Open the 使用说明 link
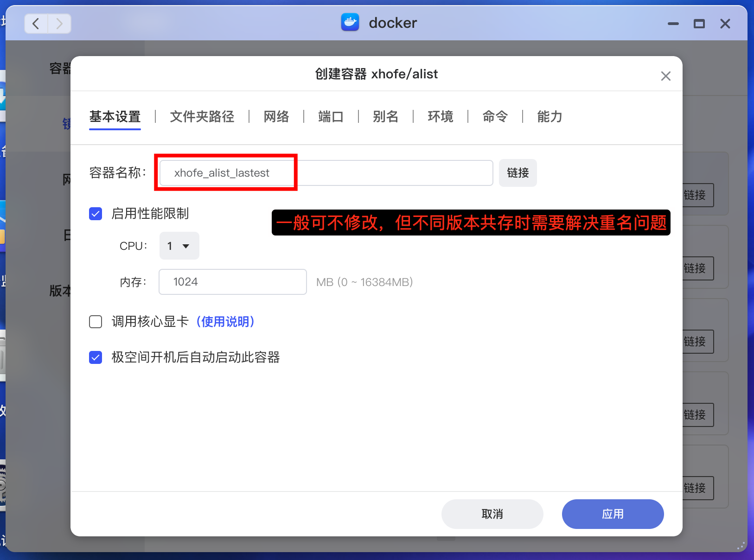Image resolution: width=754 pixels, height=560 pixels. coord(225,322)
